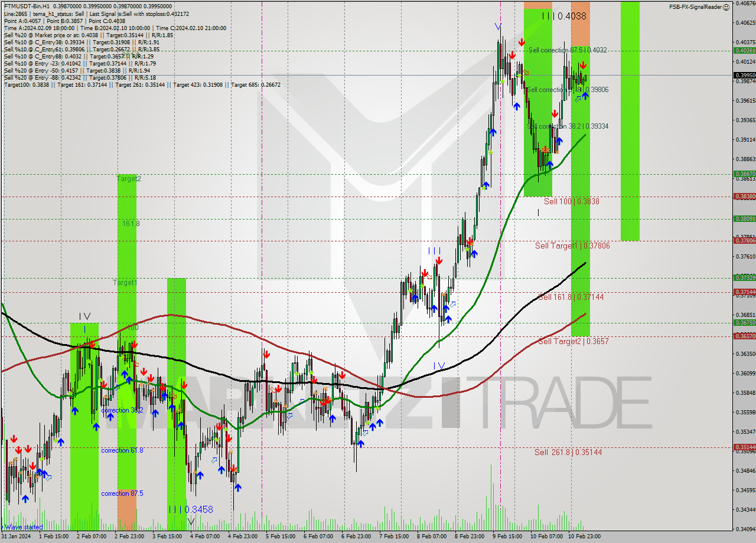Click the 8 Feb 23:00 time label
756x543 pixels.
[x=470, y=537]
